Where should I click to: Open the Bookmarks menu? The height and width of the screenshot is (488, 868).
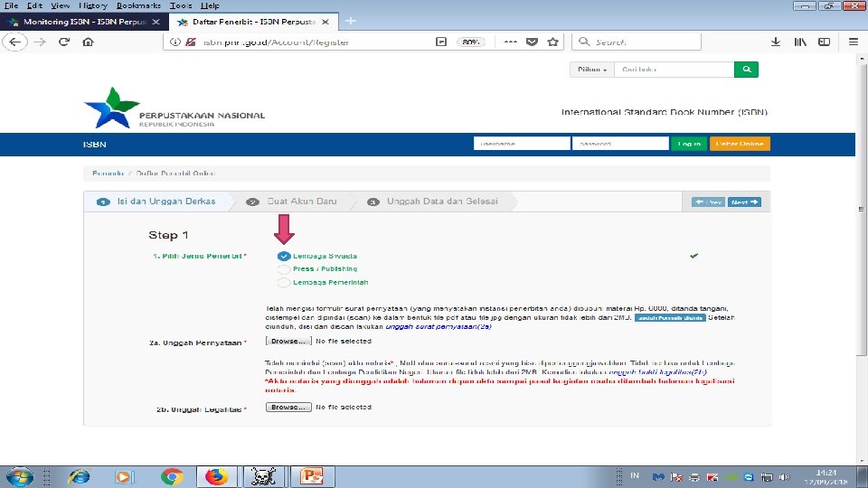(x=138, y=5)
